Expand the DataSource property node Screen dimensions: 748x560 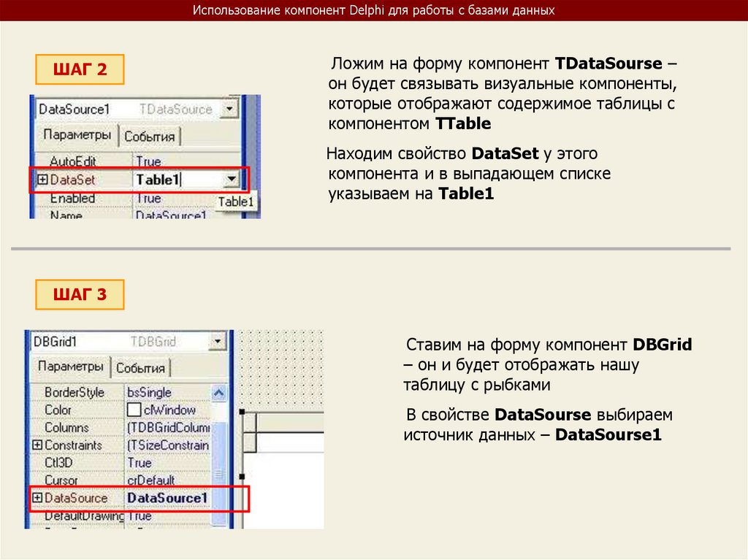coord(37,498)
